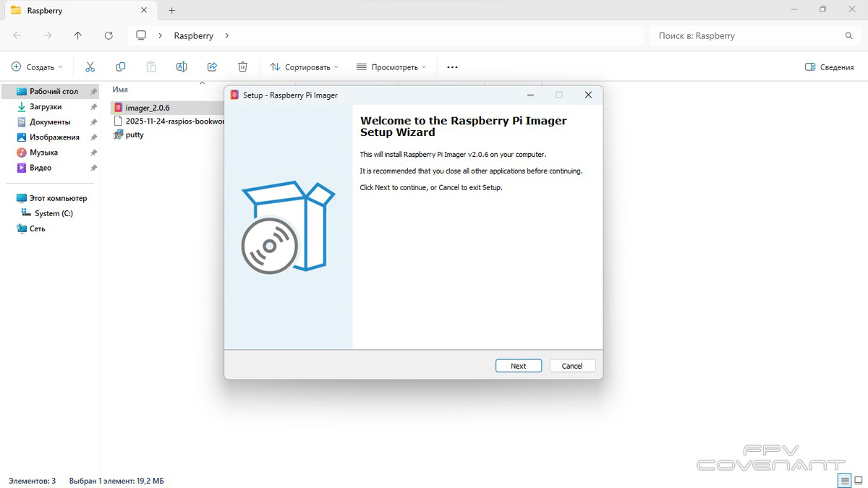The width and height of the screenshot is (868, 488).
Task: Open Документы in the sidebar
Action: tap(51, 122)
